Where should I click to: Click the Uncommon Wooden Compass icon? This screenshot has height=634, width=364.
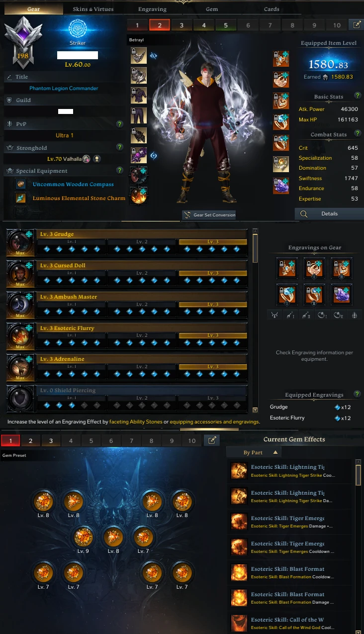pos(21,184)
